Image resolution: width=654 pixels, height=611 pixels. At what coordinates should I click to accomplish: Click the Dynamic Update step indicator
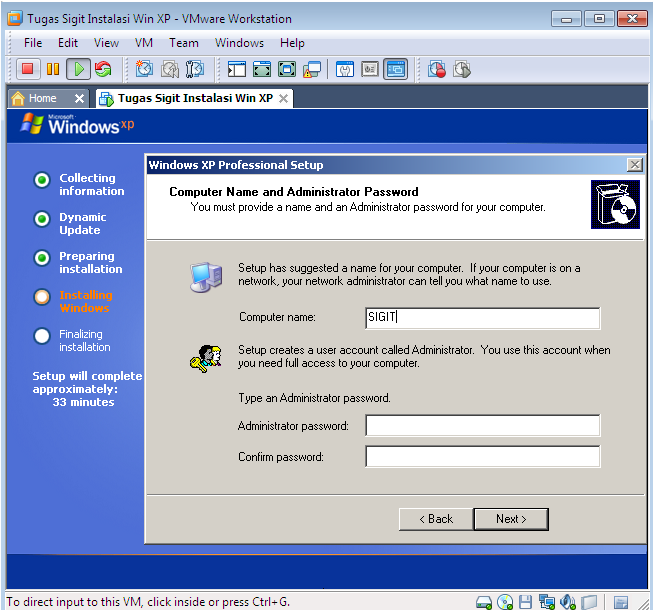pyautogui.click(x=42, y=219)
